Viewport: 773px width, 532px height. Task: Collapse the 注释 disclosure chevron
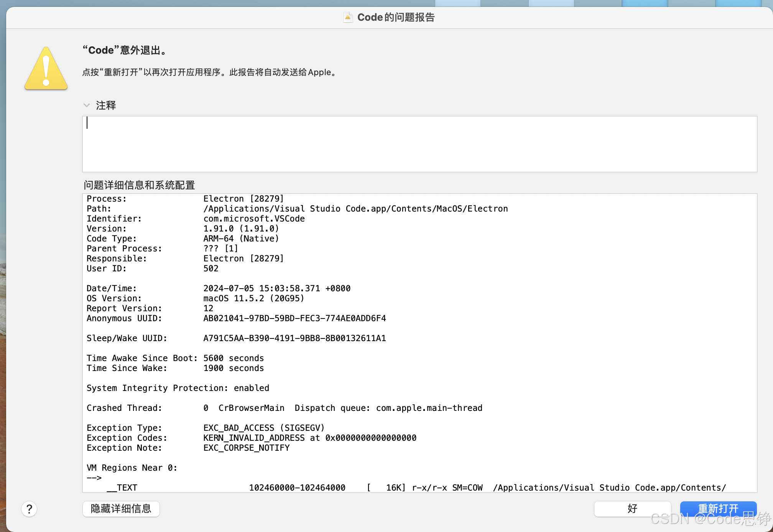point(87,105)
